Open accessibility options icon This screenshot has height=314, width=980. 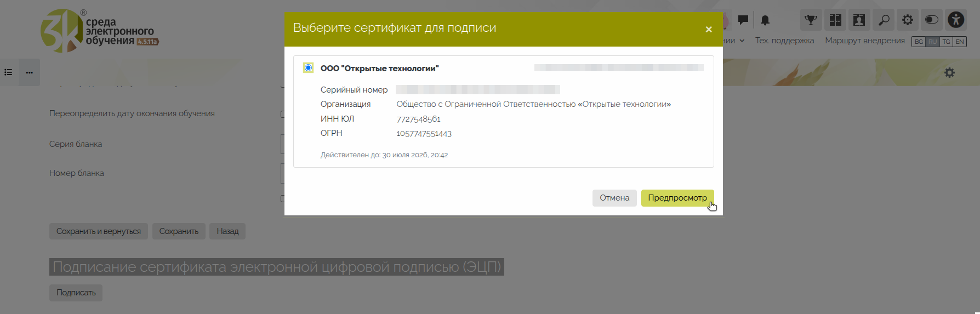click(956, 20)
